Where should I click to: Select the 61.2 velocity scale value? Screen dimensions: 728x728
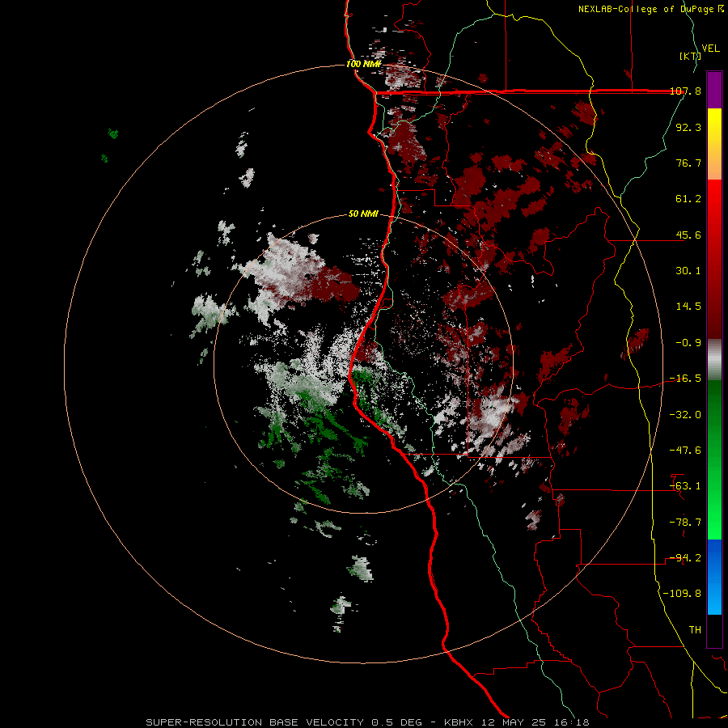[x=688, y=199]
